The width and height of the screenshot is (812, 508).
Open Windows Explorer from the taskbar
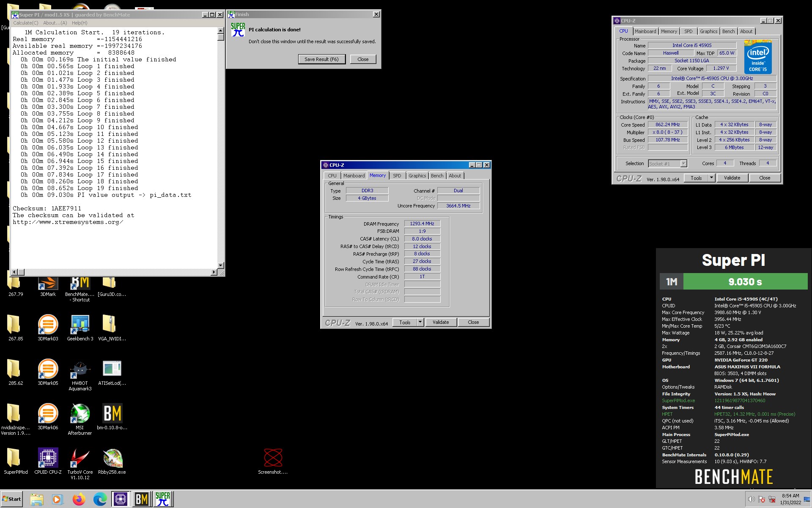click(37, 499)
